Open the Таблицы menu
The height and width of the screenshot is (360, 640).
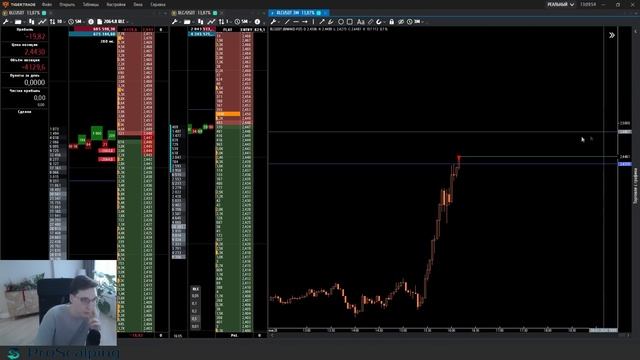coord(91,4)
